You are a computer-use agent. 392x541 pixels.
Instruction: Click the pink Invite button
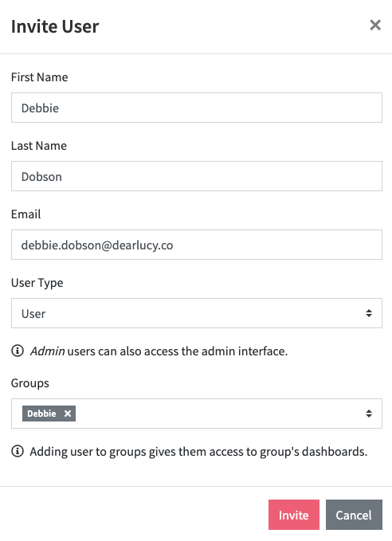click(294, 515)
